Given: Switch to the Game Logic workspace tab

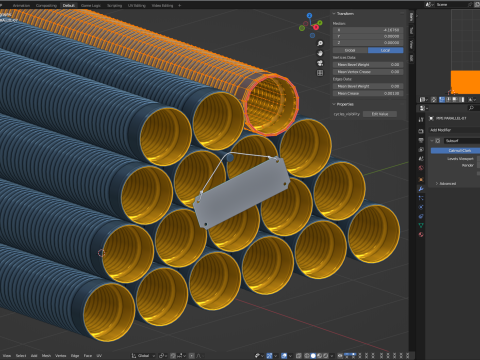Looking at the screenshot, I should [91, 5].
